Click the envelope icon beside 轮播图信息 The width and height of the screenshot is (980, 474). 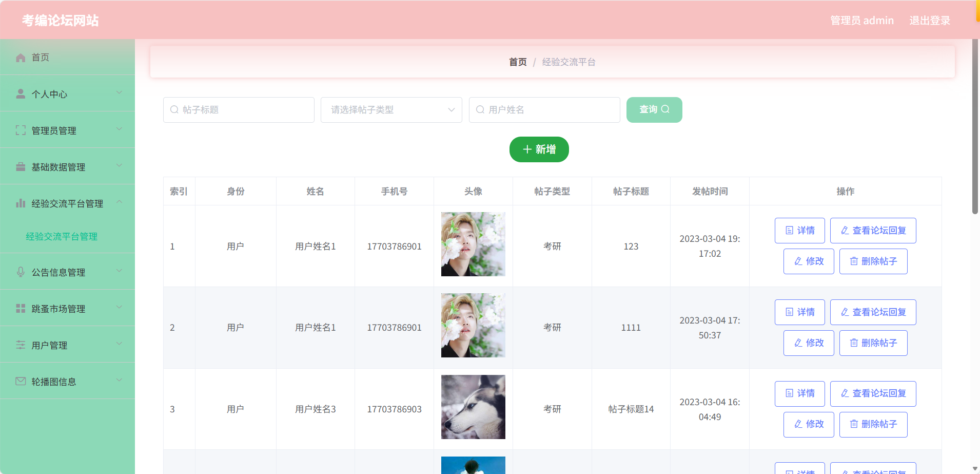(x=21, y=382)
